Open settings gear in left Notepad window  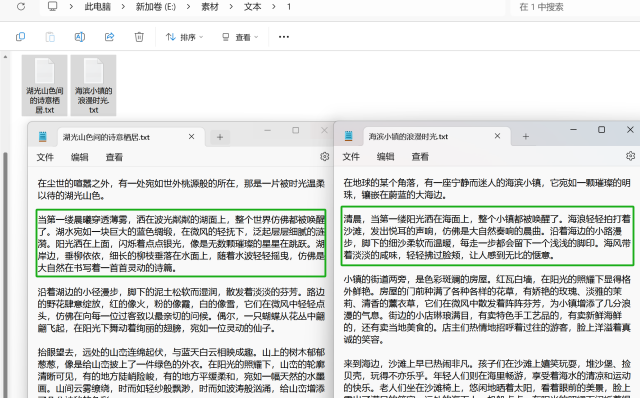click(x=325, y=157)
